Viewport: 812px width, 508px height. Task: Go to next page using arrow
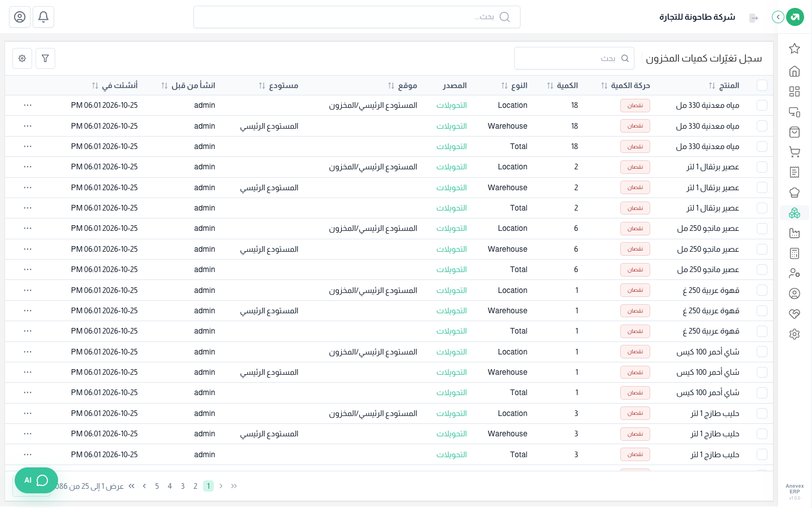(144, 486)
